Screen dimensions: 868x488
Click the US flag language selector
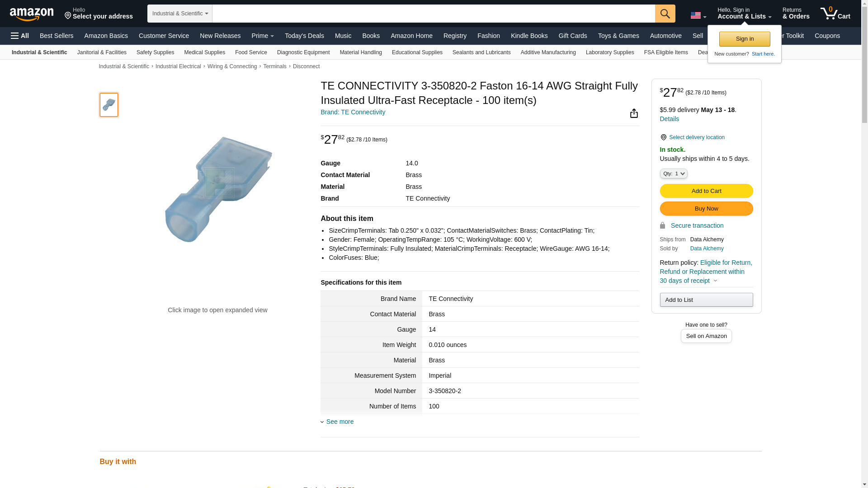(x=698, y=16)
